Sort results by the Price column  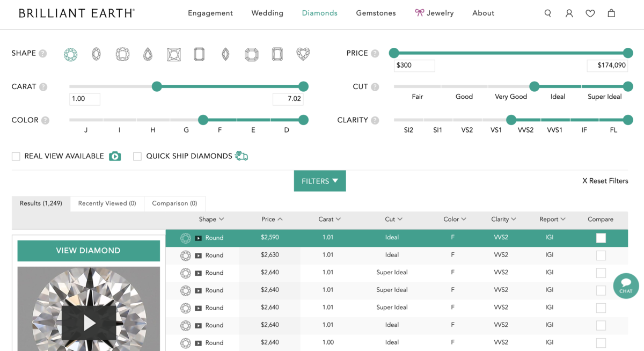click(272, 220)
